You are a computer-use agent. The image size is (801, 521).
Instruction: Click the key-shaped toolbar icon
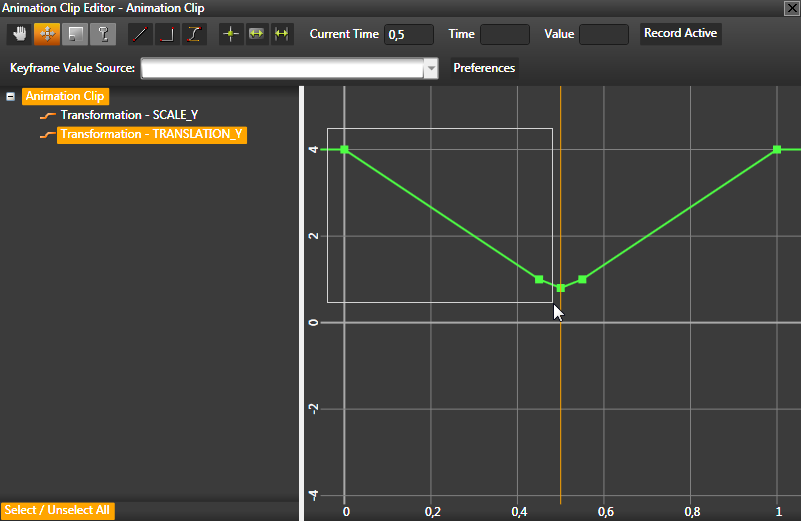point(101,34)
